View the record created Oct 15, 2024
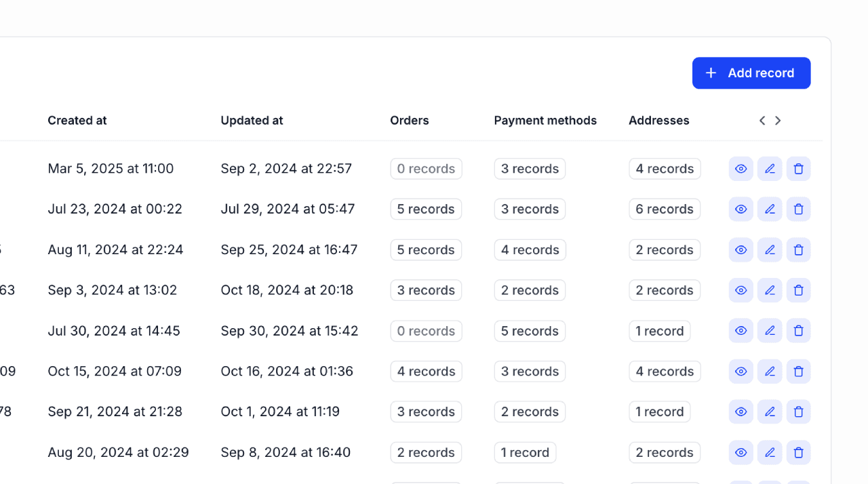The width and height of the screenshot is (868, 484). click(741, 371)
